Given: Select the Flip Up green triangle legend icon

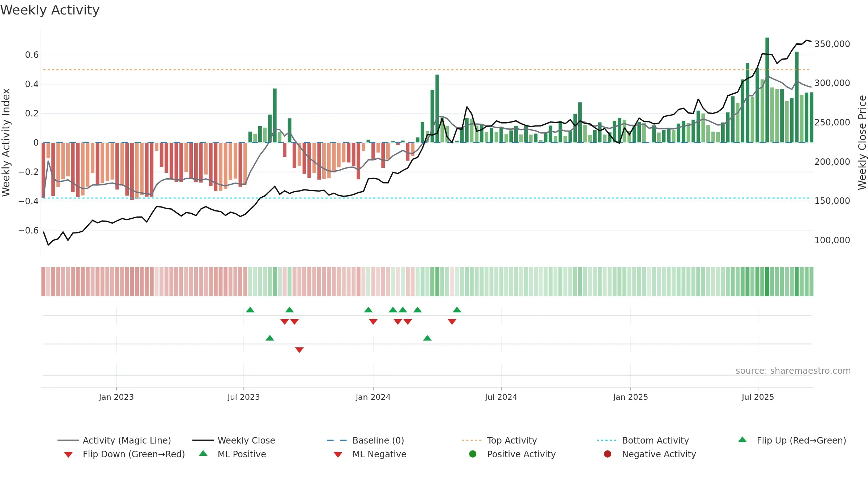Looking at the screenshot, I should [743, 440].
